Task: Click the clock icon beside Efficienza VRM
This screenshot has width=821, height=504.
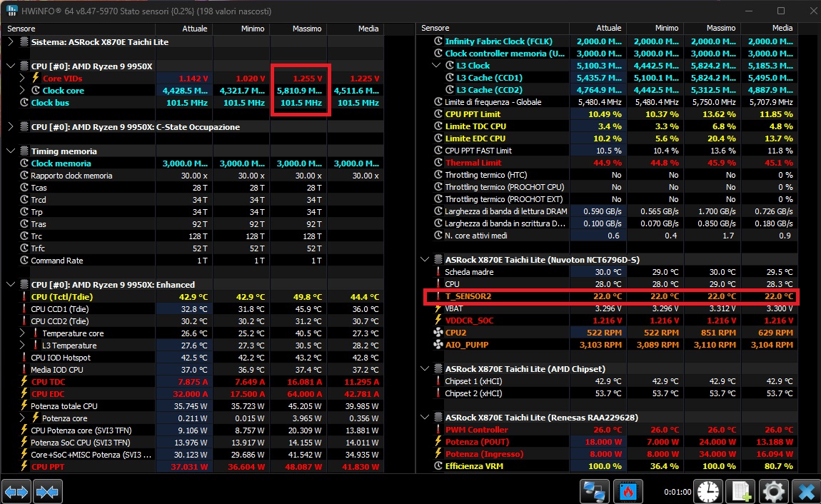Action: pos(438,465)
